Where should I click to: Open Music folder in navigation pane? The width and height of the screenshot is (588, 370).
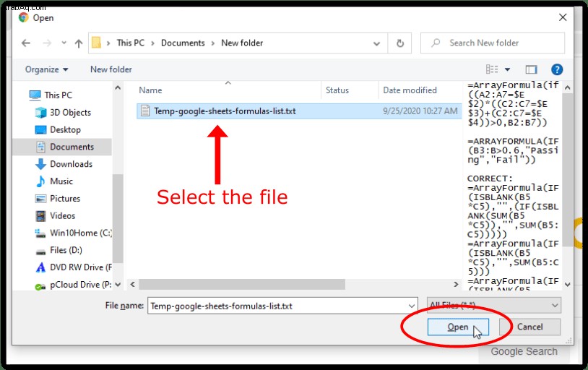pyautogui.click(x=61, y=181)
